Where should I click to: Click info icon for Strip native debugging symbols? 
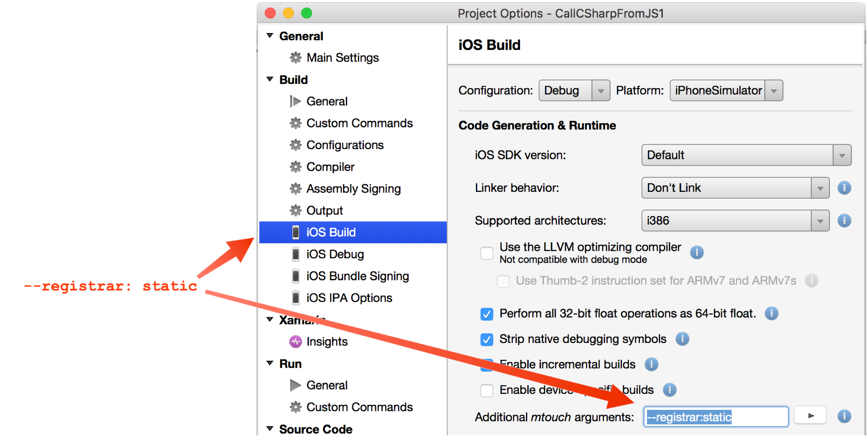pos(682,339)
